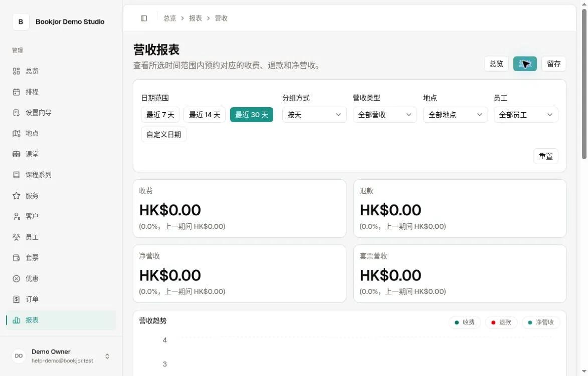Click the 收费 HK$0.00 card
Image resolution: width=588 pixels, height=376 pixels.
tap(239, 208)
